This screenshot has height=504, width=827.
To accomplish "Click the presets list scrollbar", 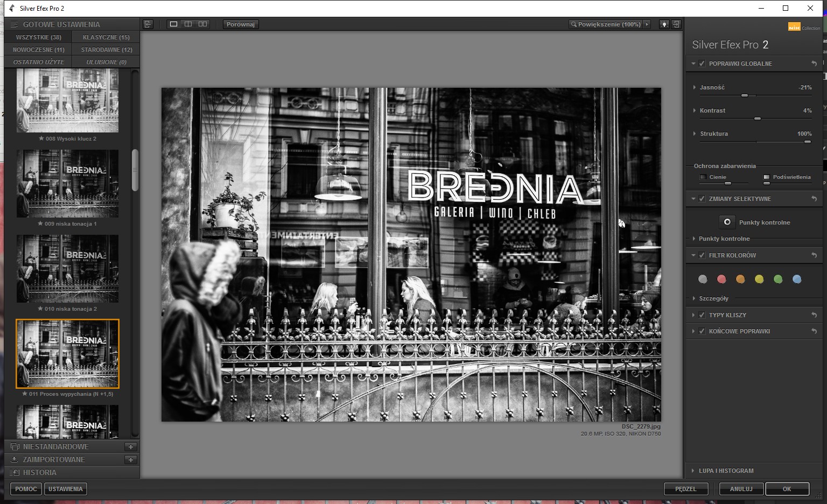I will (135, 170).
